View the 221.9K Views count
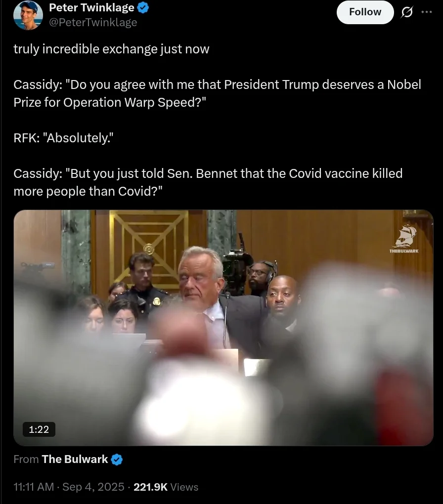443x504 pixels. pos(166,487)
